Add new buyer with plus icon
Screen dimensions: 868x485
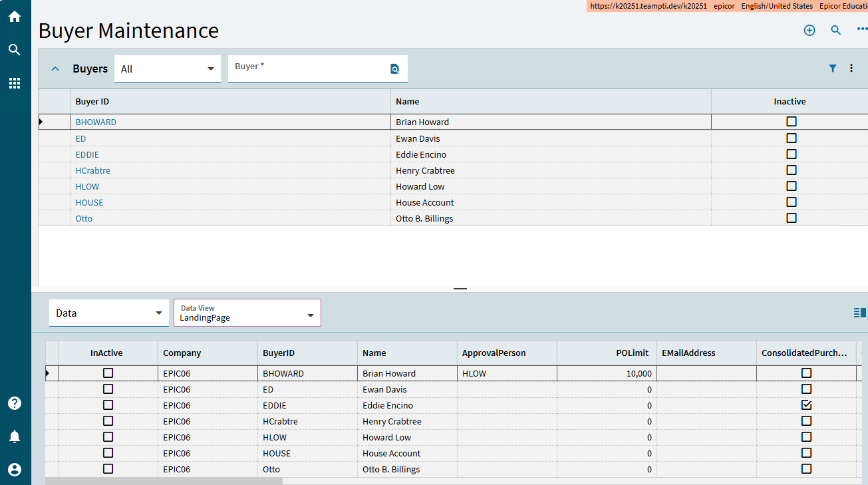[x=809, y=30]
